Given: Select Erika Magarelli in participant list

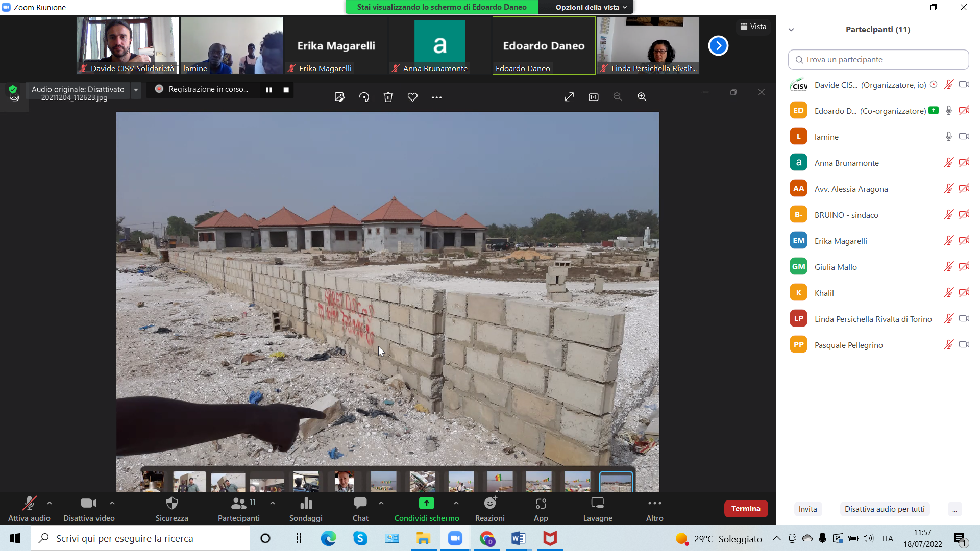Looking at the screenshot, I should 878,241.
